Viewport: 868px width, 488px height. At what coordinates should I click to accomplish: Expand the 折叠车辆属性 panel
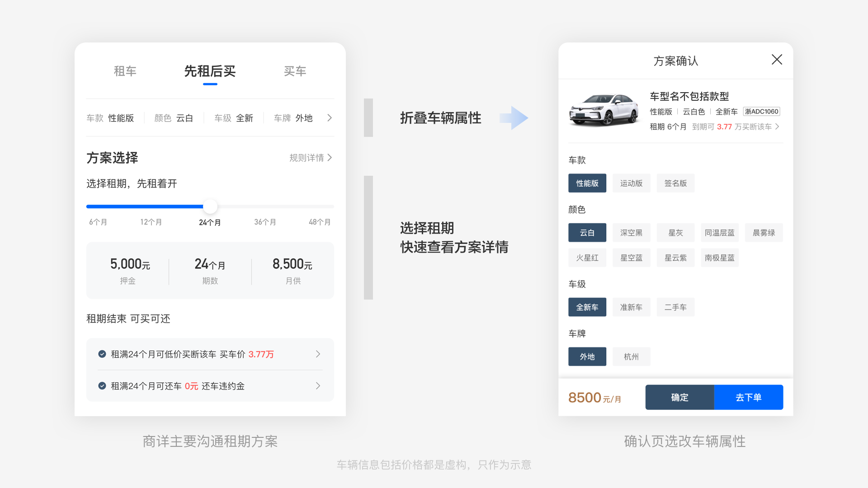pyautogui.click(x=330, y=117)
